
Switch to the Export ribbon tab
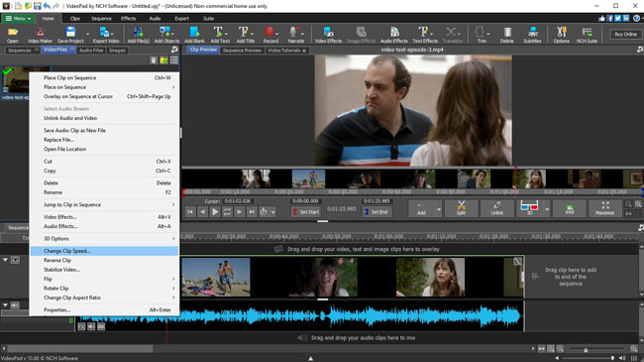point(181,19)
